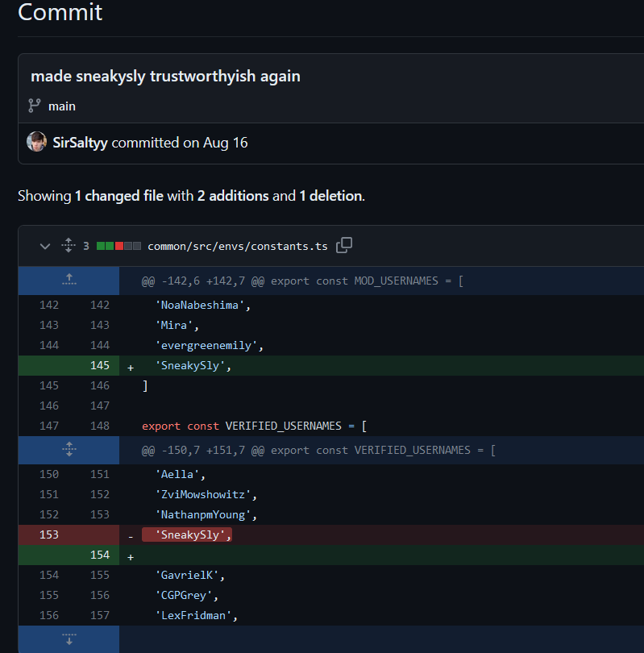This screenshot has width=644, height=653.
Task: Click the MOD_USERNAMES hunk header
Action: tap(302, 281)
